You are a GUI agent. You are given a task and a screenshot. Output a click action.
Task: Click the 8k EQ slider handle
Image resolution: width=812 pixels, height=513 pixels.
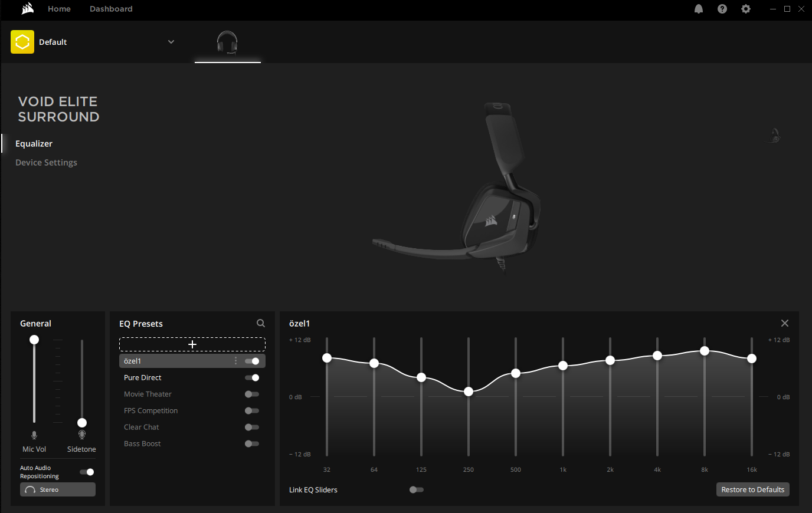(x=705, y=351)
